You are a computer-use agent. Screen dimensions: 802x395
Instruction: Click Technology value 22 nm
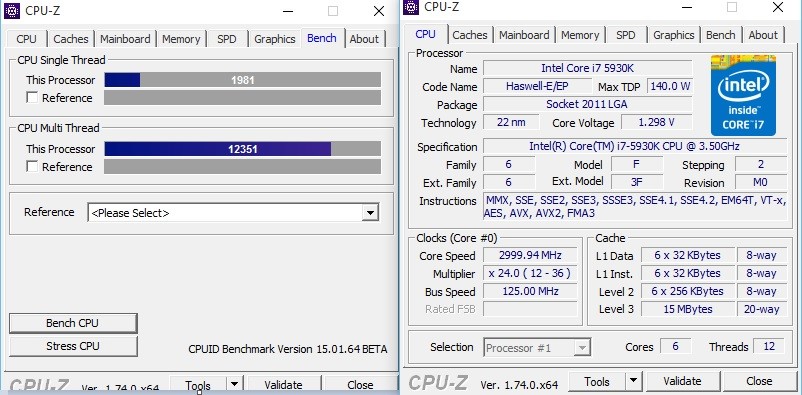click(x=511, y=122)
